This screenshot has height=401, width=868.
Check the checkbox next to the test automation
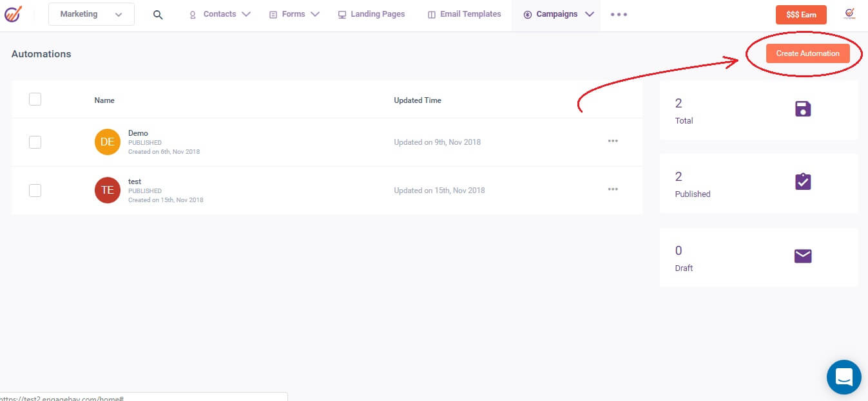[35, 190]
